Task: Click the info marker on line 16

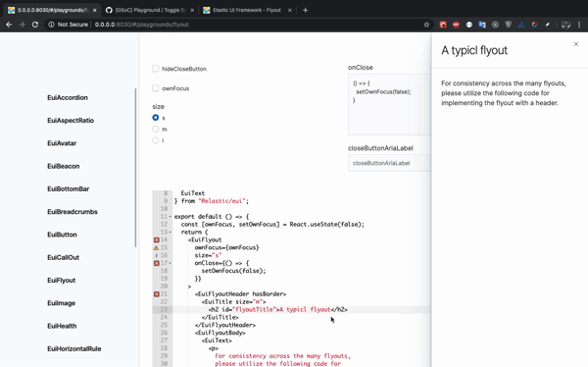Action: coord(157,255)
